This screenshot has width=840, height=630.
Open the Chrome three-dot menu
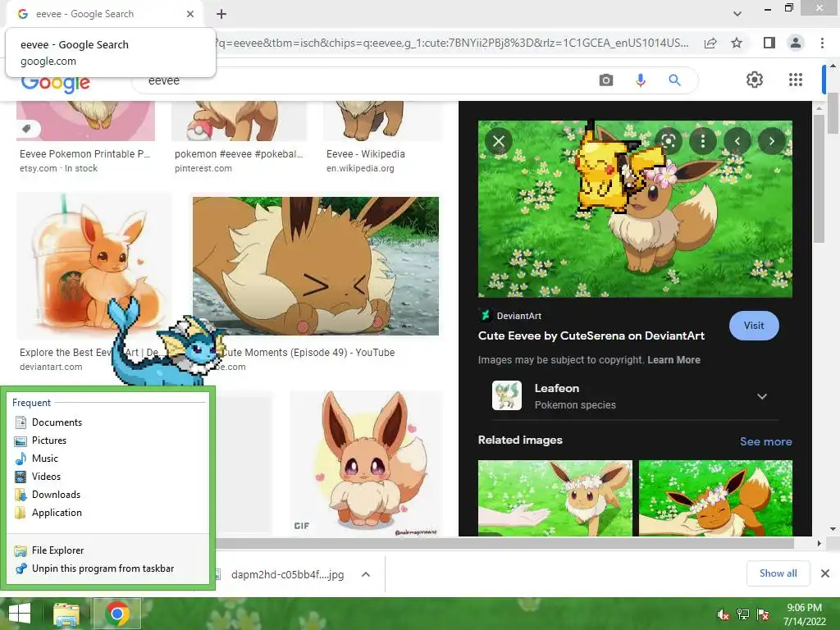tap(822, 43)
